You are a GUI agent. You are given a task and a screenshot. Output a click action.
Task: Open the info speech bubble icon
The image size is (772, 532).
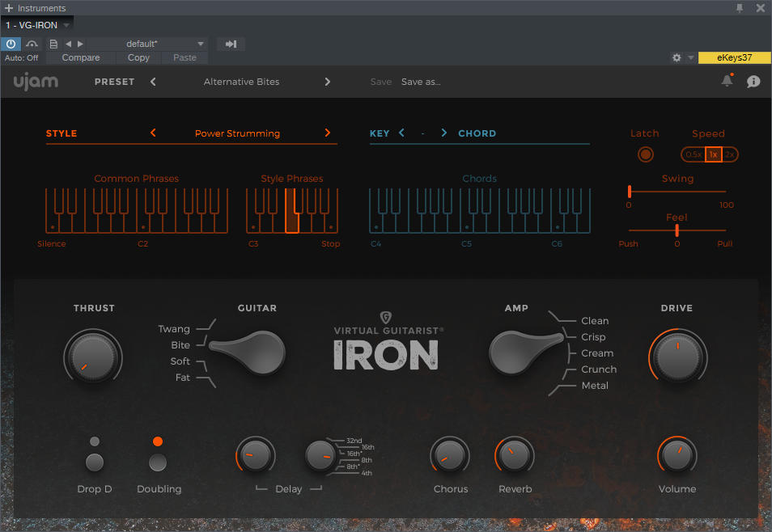pyautogui.click(x=753, y=82)
